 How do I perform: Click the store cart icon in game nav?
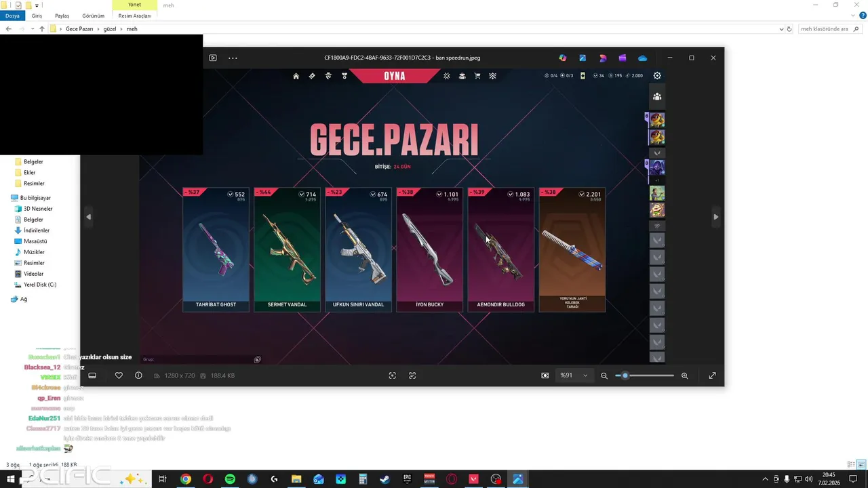pyautogui.click(x=477, y=76)
